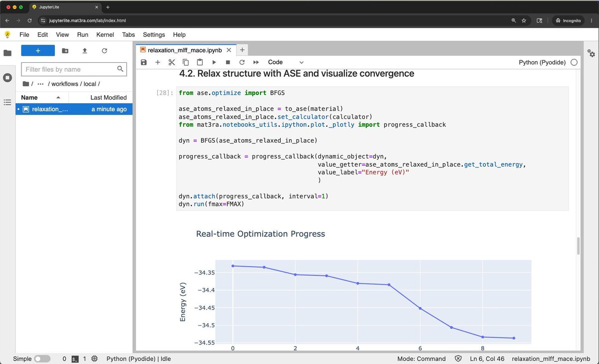Screen dimensions: 599x364
Task: Click the kernel sessions gear icon status bar
Action: 94,359
